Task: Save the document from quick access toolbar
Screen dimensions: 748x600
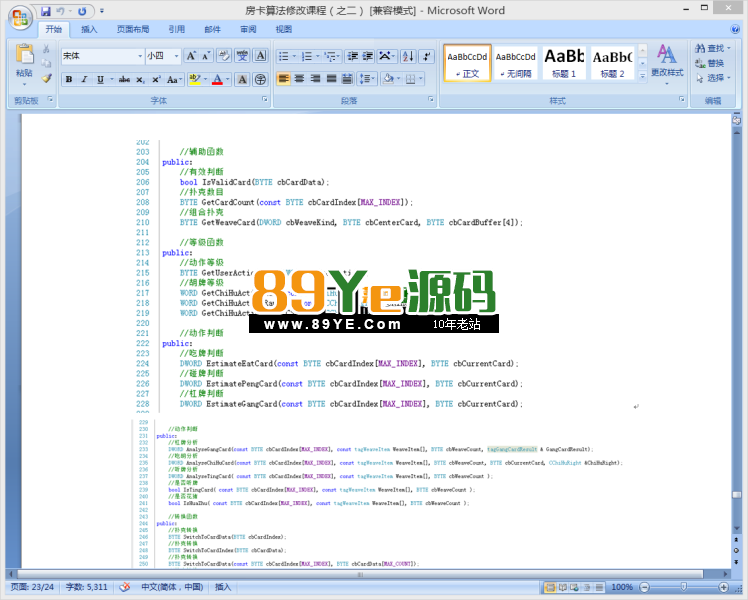Action: coord(46,11)
